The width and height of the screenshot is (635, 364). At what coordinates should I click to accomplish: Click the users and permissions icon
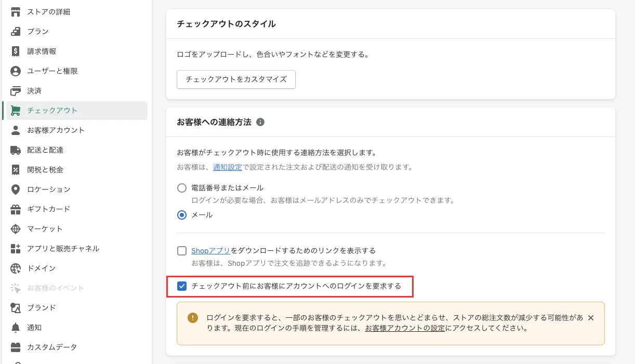pos(16,71)
